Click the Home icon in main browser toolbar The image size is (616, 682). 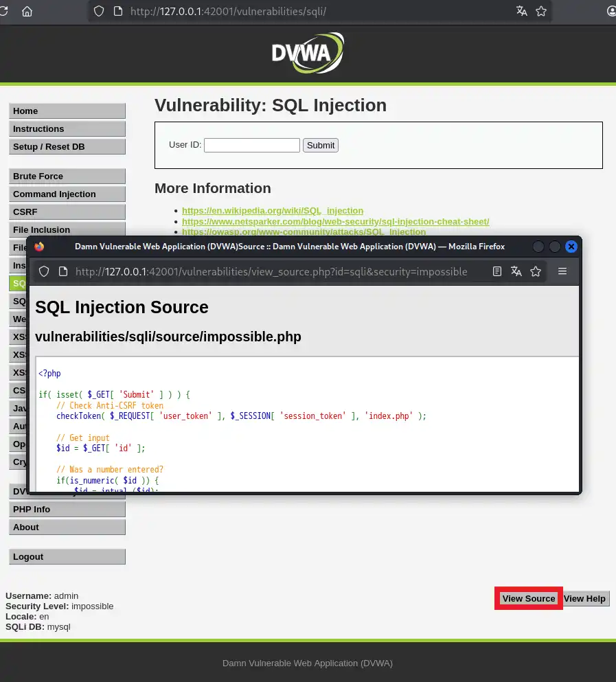coord(27,11)
